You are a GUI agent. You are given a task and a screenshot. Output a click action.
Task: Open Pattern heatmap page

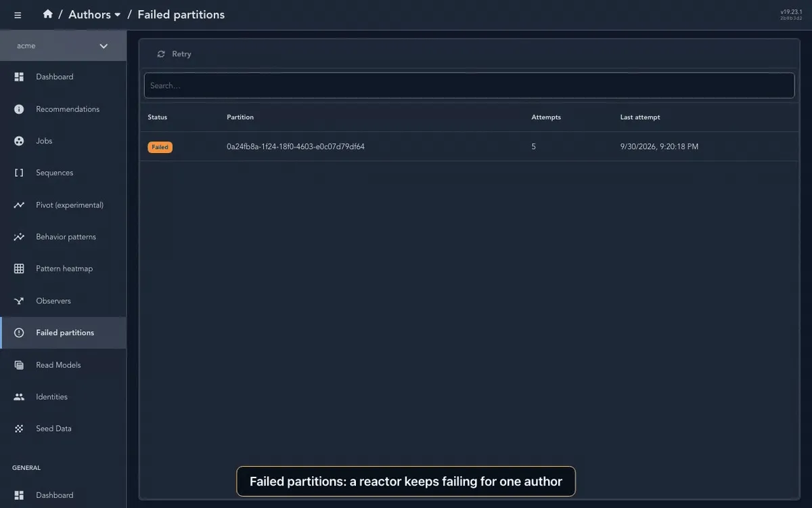point(63,269)
